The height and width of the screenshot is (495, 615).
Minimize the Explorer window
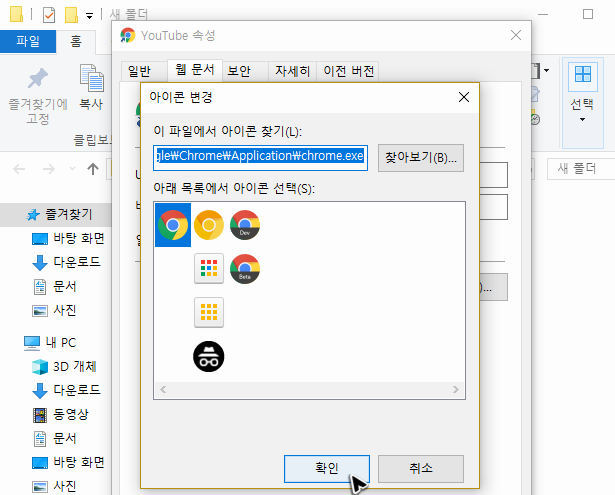pos(543,15)
